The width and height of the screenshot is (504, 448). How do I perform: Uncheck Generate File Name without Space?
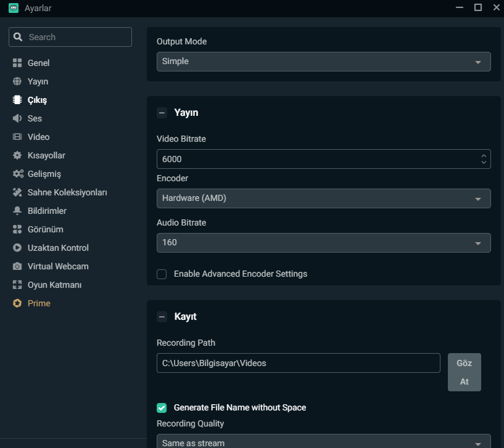[x=162, y=408]
